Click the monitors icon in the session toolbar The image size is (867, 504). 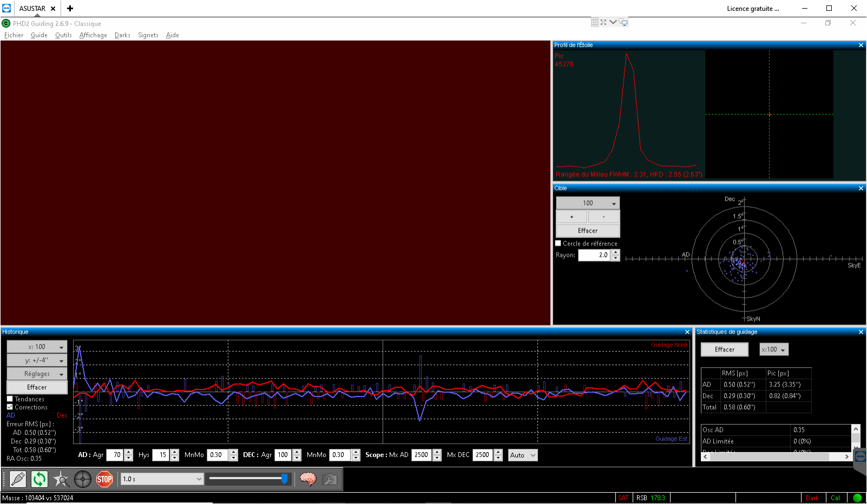(x=623, y=22)
